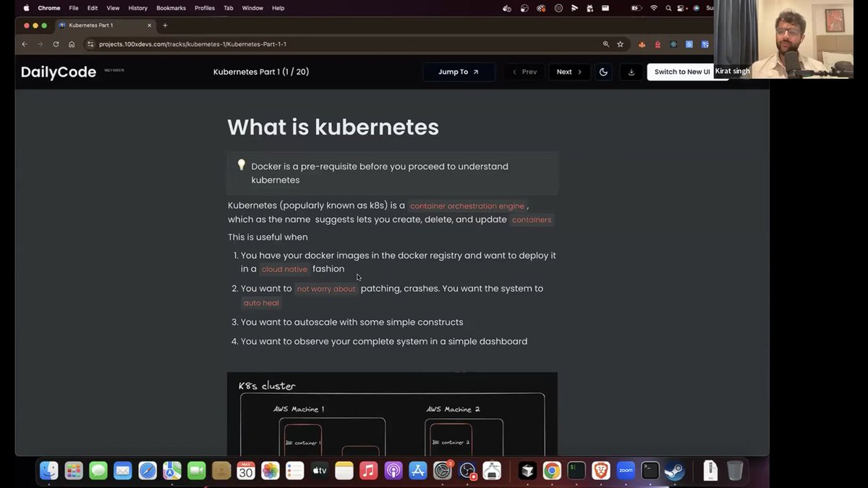Toggle dark mode with the moon icon

pyautogui.click(x=604, y=72)
